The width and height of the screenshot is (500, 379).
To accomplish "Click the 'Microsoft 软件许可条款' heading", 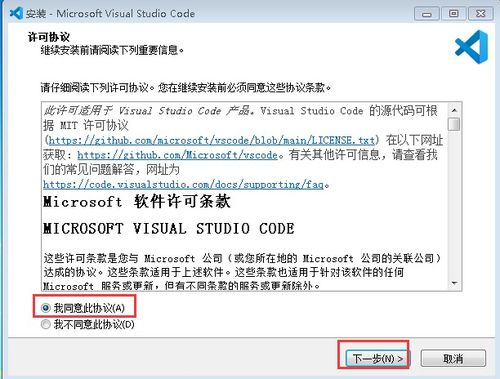I will pos(137,201).
